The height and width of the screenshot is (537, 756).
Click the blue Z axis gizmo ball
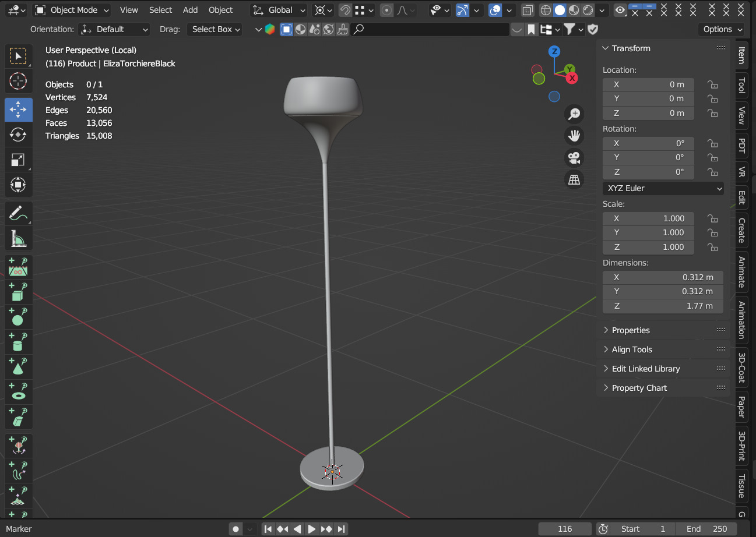[554, 51]
